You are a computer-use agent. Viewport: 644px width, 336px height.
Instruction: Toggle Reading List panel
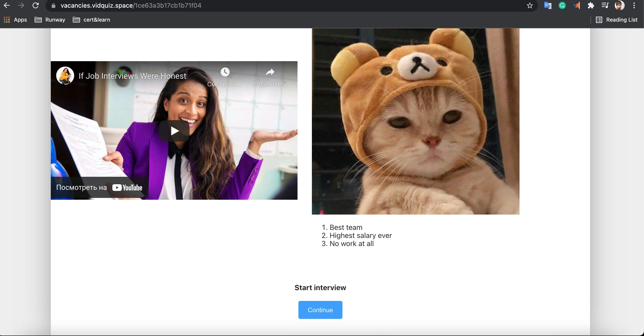[617, 20]
